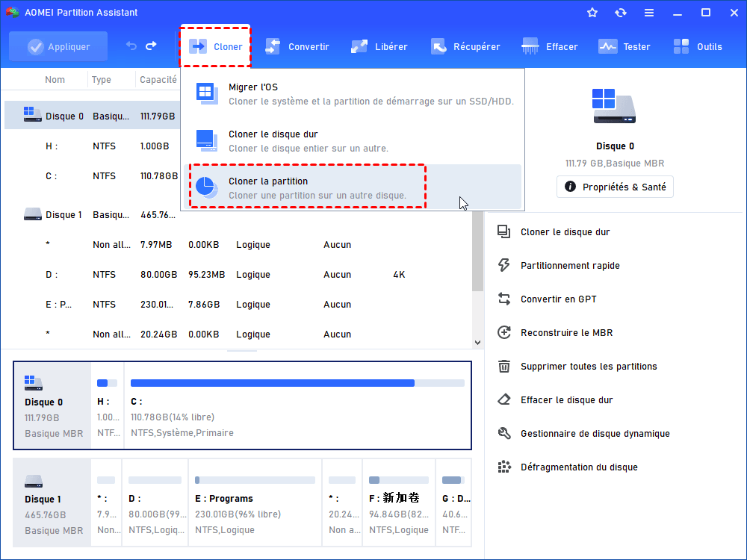Select the 20.24 unallocated block on Disque 1
The width and height of the screenshot is (747, 560).
click(x=342, y=503)
